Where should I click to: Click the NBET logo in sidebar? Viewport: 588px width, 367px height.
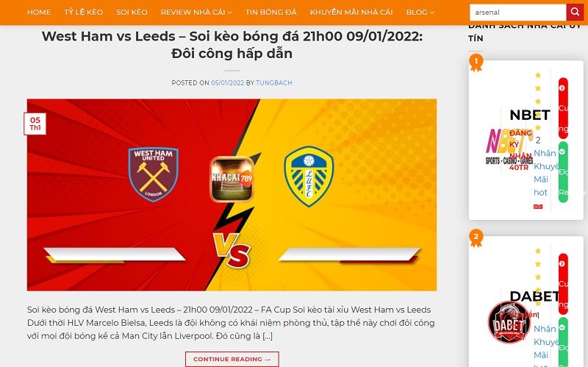509,146
